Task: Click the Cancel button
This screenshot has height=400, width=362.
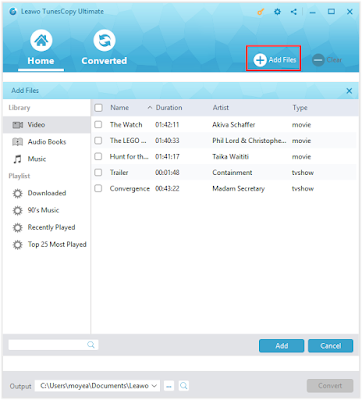Action: (330, 346)
